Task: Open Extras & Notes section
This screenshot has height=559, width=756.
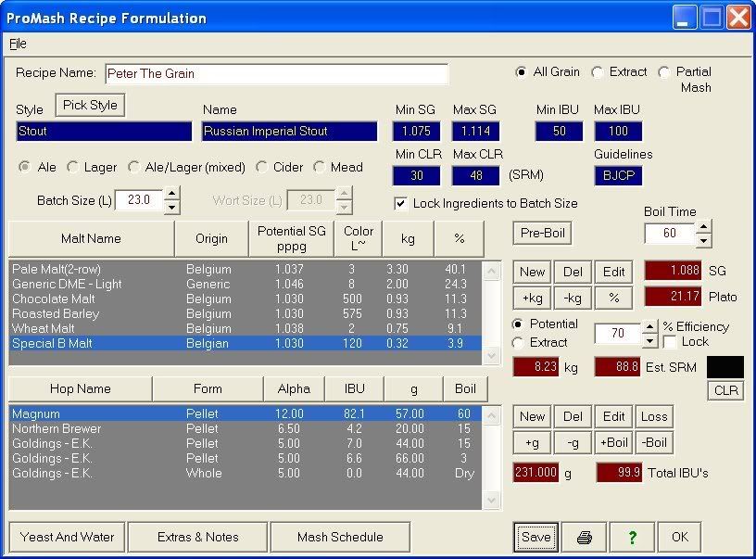Action: point(197,537)
